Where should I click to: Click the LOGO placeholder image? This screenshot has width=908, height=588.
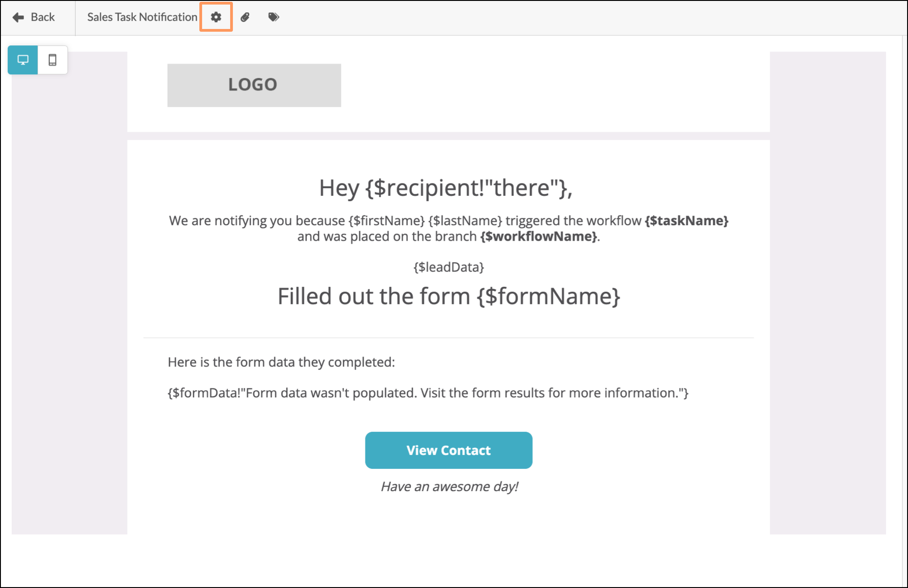(254, 85)
